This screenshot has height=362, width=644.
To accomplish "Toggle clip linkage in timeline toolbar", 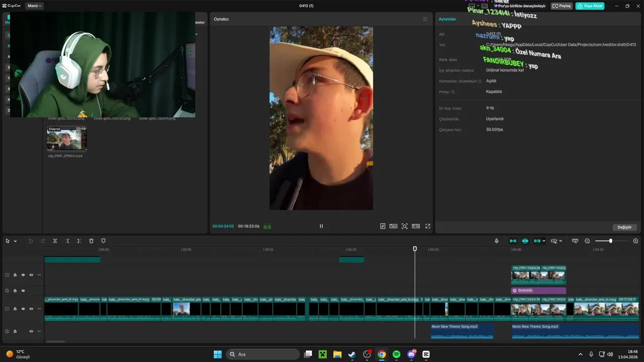I will click(x=537, y=241).
